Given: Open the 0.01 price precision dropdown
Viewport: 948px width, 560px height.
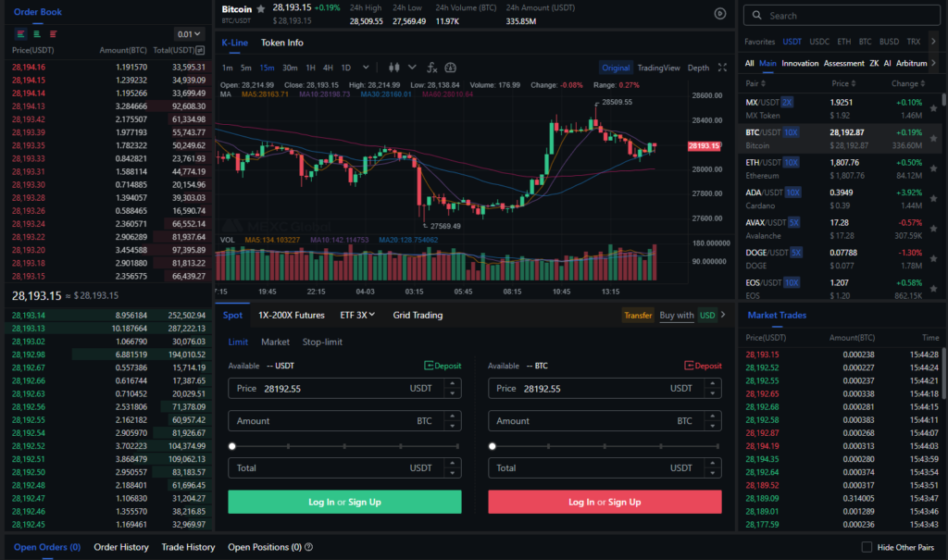Looking at the screenshot, I should [189, 34].
